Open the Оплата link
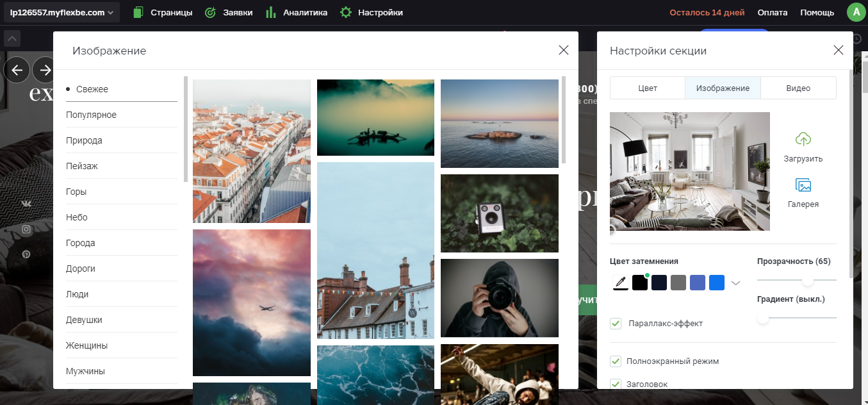 click(x=773, y=12)
